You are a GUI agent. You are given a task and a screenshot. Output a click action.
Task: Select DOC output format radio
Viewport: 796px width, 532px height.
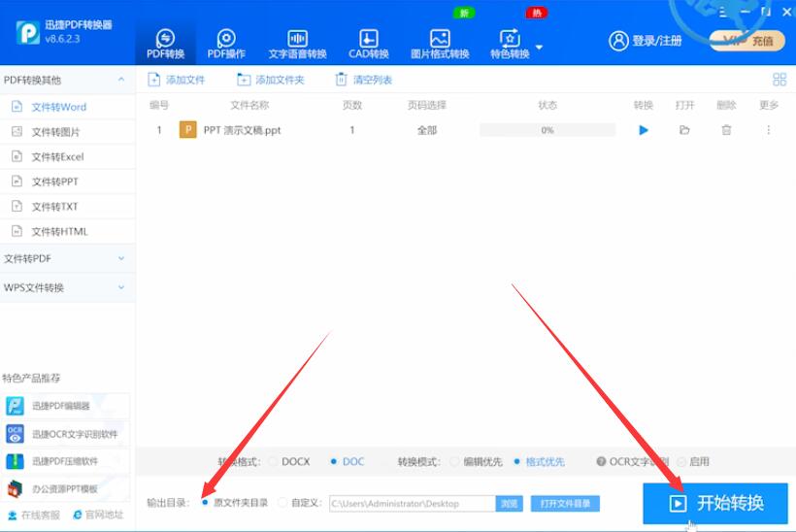coord(334,461)
